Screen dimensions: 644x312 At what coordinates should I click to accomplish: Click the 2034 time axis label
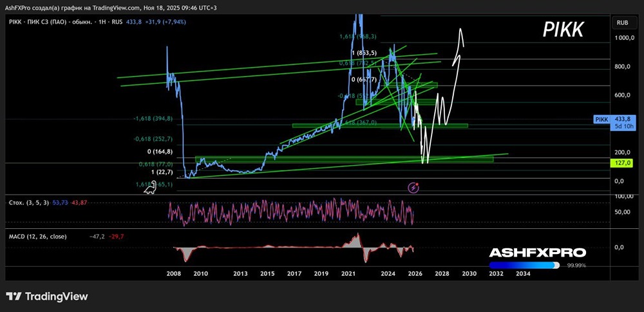[523, 273]
